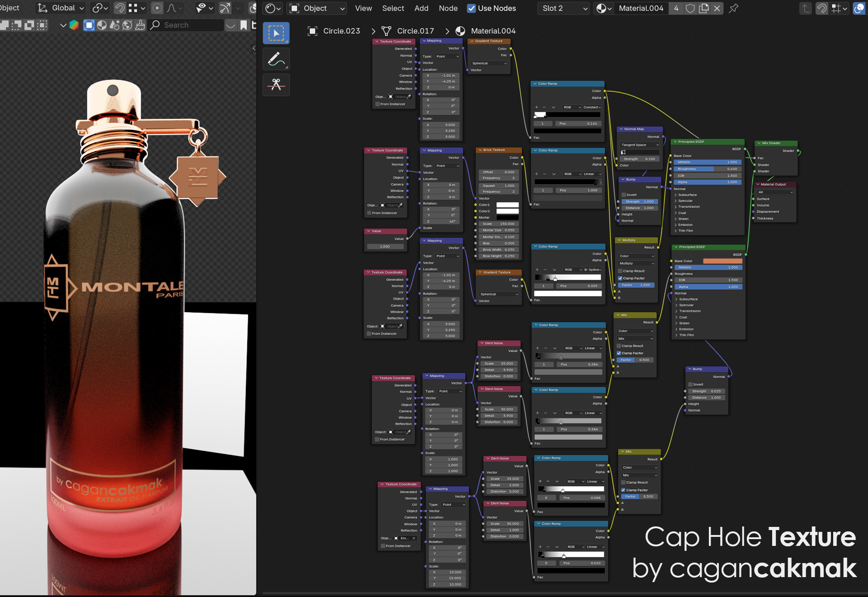Uncheck the Use Nodes checkbox
The height and width of the screenshot is (597, 868).
[472, 8]
